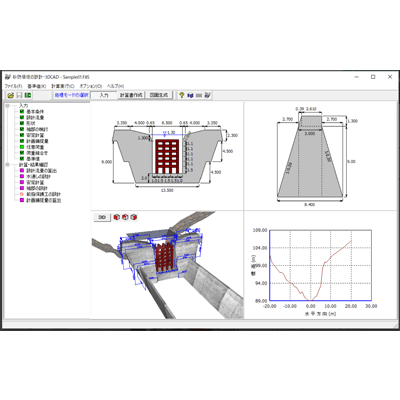The image size is (400, 400).
Task: Click the front elevation drawing of the dam
Action: 167,157
